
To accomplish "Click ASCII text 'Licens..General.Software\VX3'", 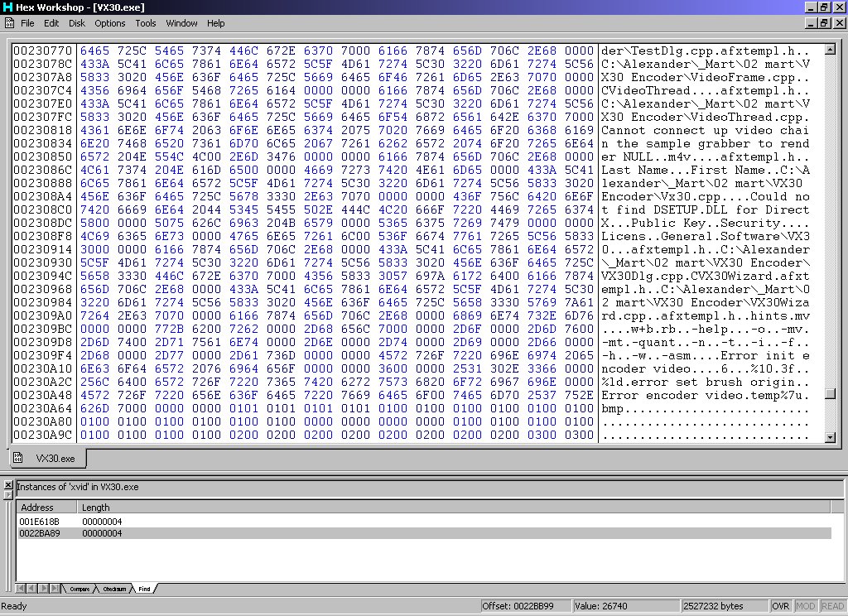I will click(706, 236).
